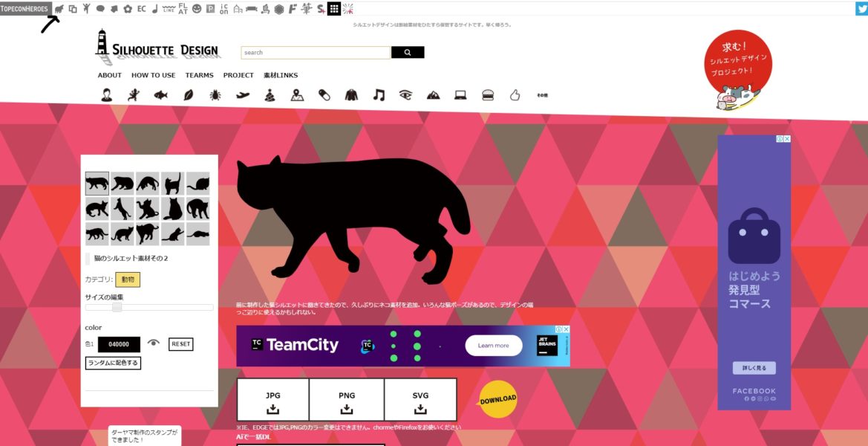Open the music note category
This screenshot has height=446, width=868.
tap(379, 94)
